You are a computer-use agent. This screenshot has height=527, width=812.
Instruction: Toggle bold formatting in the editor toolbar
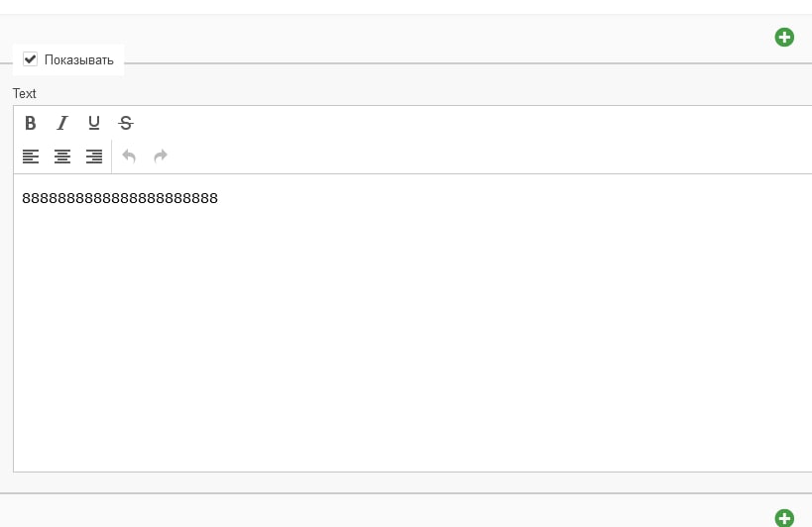click(x=31, y=123)
